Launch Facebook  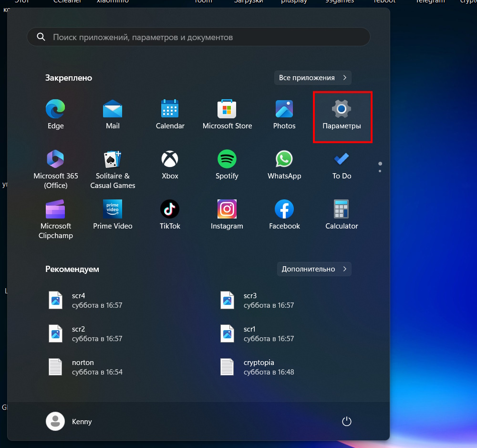pos(284,216)
